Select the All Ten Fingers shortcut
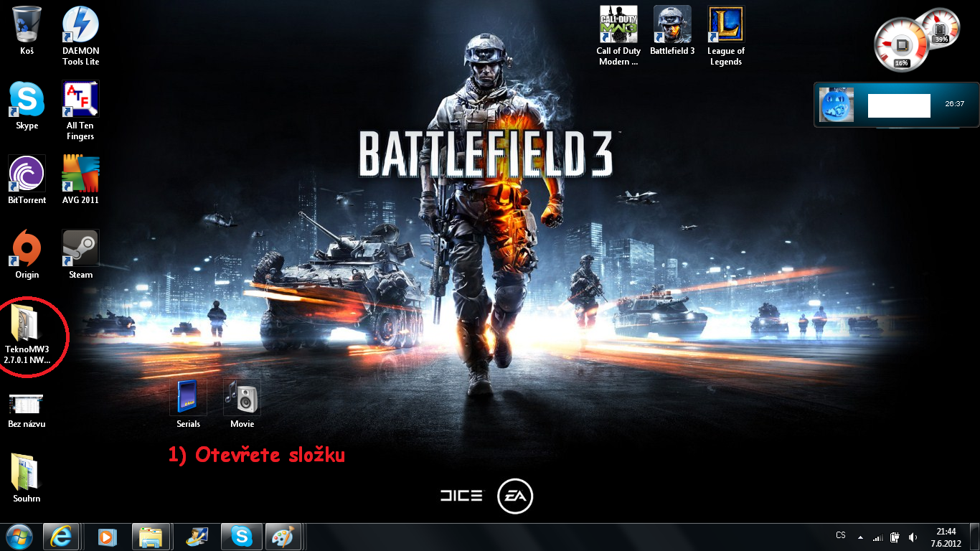 tap(81, 110)
